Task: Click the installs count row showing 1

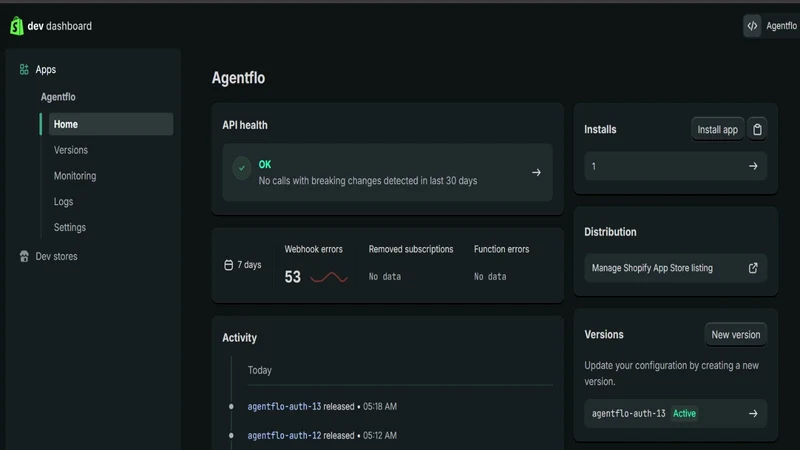Action: coord(676,166)
